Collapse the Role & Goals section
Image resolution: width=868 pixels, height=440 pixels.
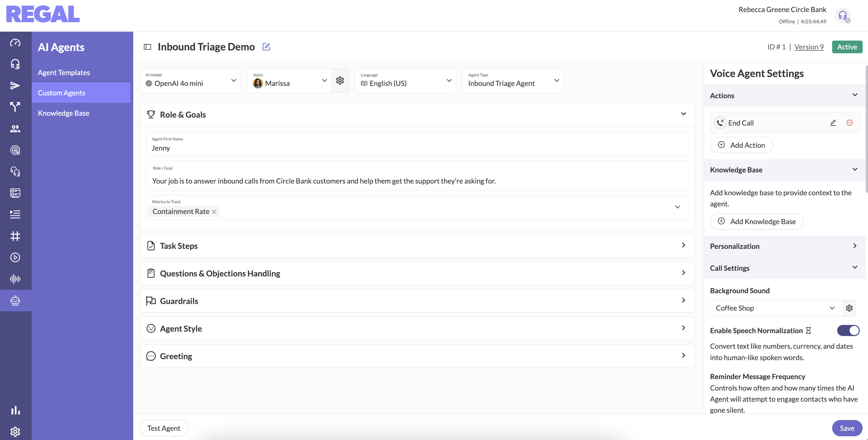pos(683,114)
